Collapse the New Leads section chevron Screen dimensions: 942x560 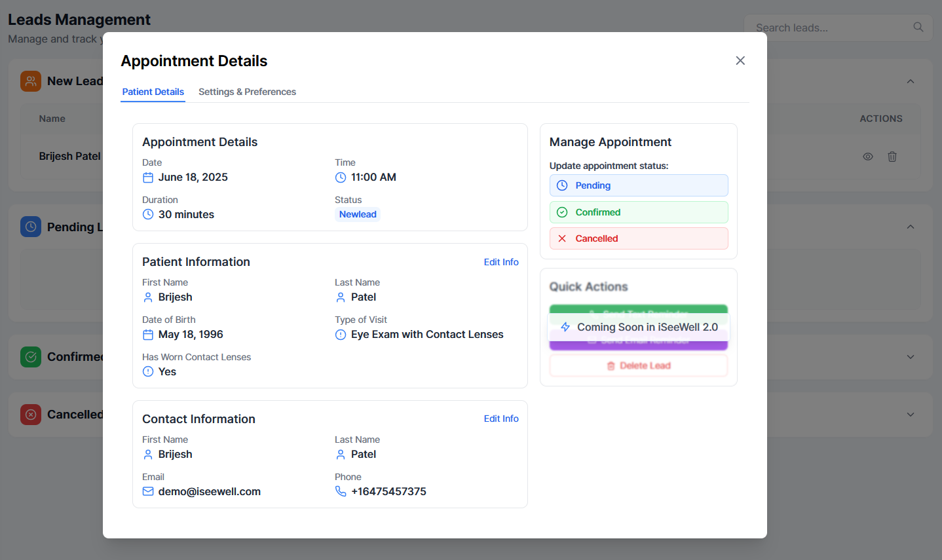point(910,81)
